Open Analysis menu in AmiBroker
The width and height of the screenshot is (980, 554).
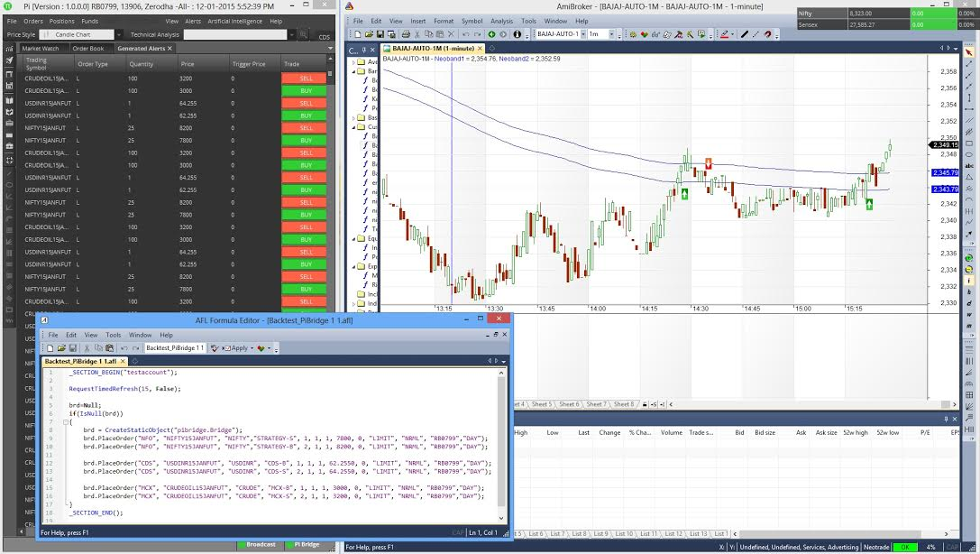pos(501,22)
